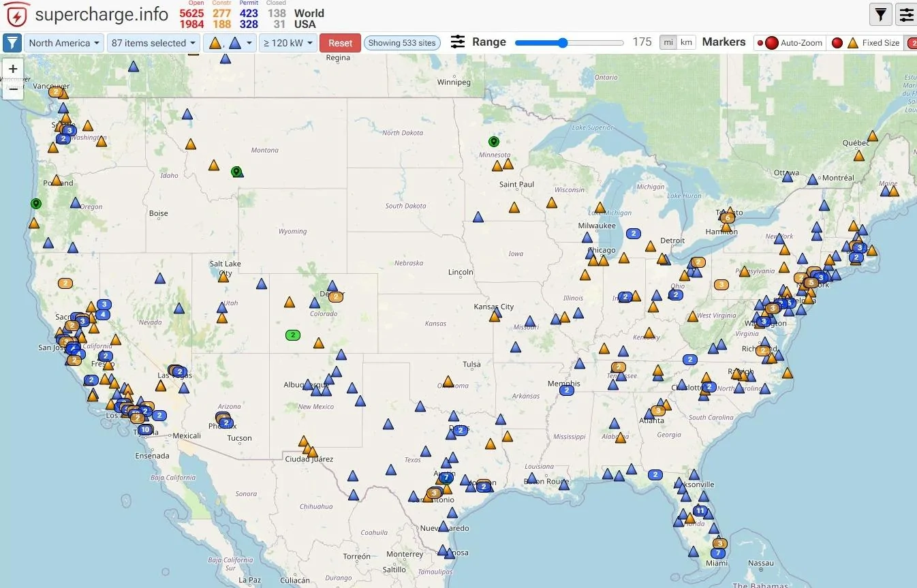Click the Reset filters button
Image resolution: width=917 pixels, height=588 pixels.
(x=340, y=43)
